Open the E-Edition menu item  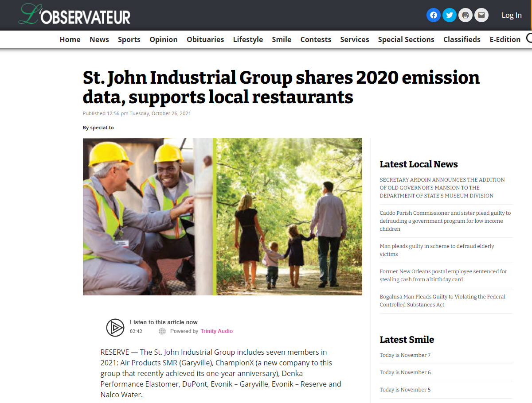coord(505,39)
